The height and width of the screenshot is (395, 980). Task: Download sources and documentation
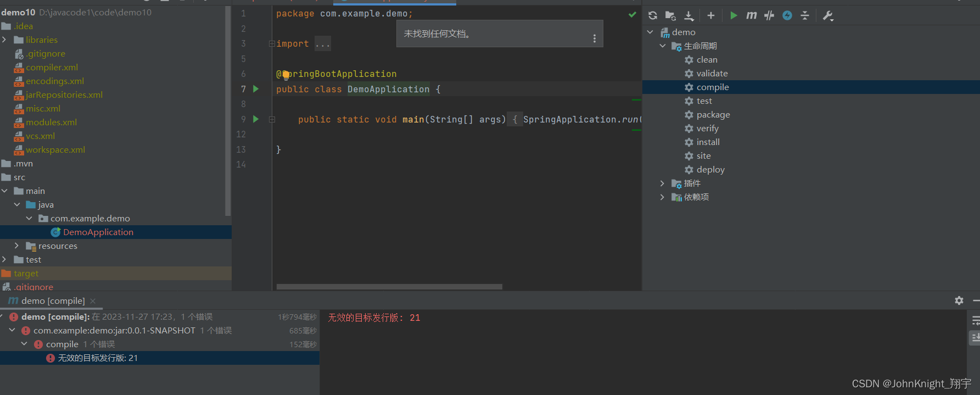[689, 15]
